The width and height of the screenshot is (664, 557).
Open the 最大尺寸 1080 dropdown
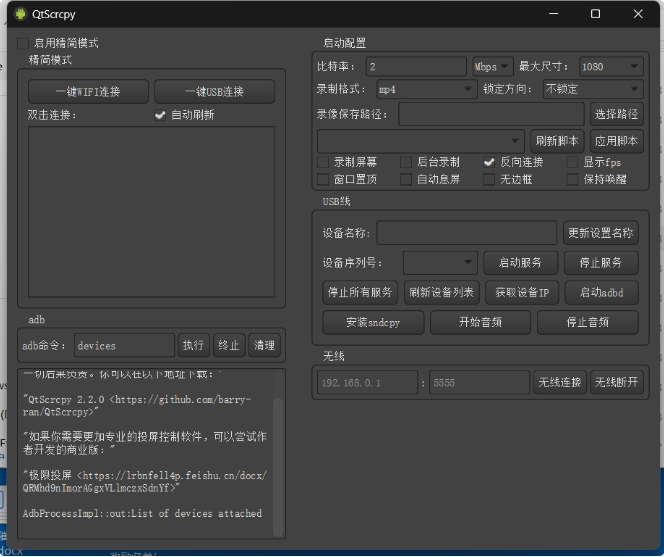click(x=611, y=67)
